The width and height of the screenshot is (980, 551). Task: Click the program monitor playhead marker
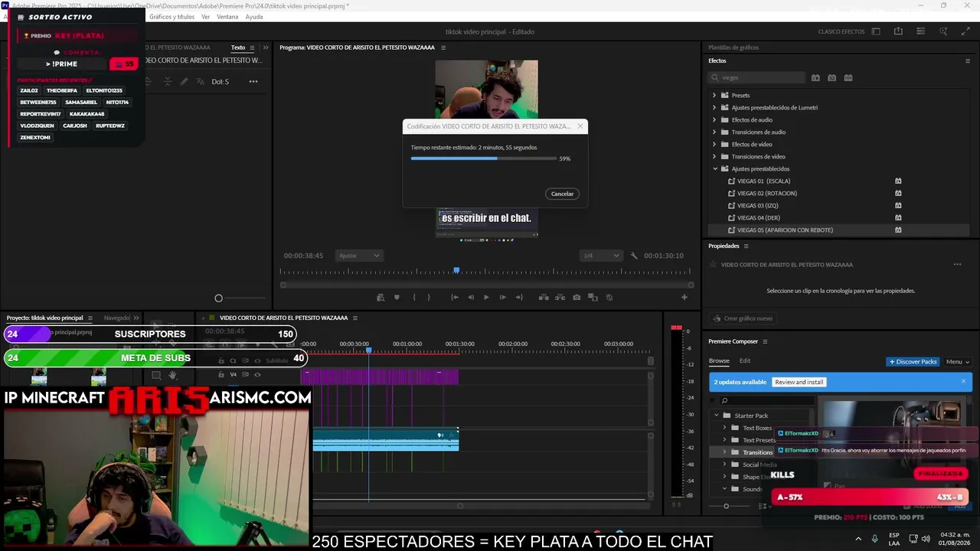coord(456,270)
